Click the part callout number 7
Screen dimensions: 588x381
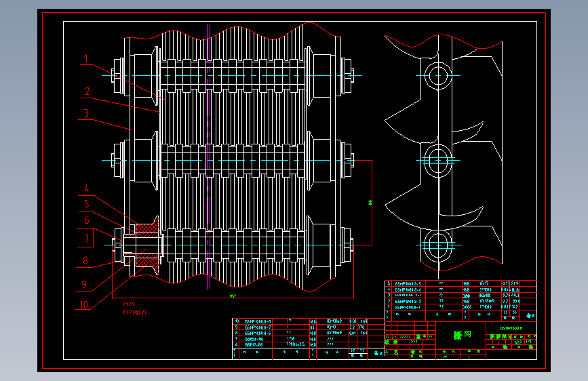tap(86, 239)
